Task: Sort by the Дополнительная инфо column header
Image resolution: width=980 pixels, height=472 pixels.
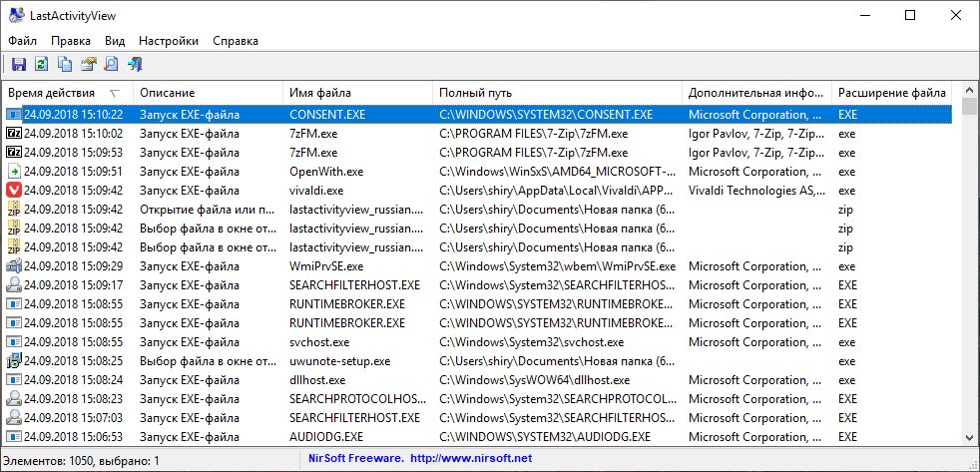Action: click(756, 93)
